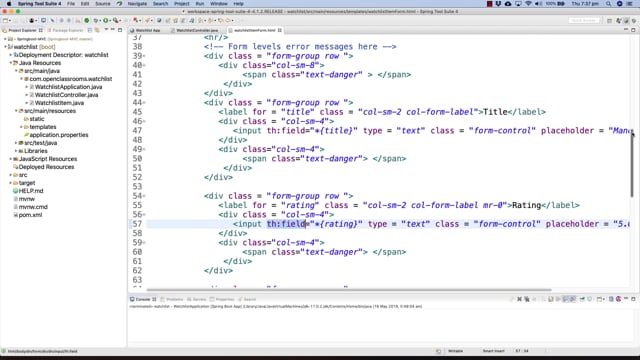Open the Servers tab in bottom panel

coord(197,299)
